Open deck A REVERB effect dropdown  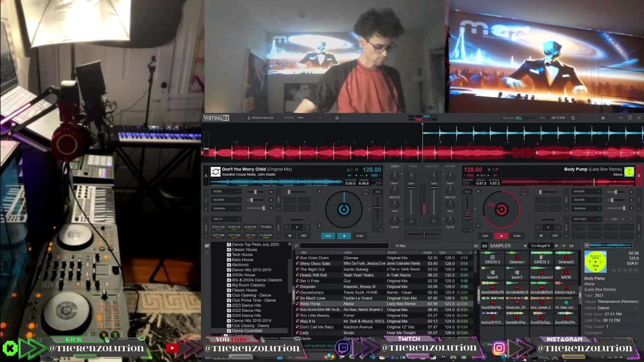[226, 200]
